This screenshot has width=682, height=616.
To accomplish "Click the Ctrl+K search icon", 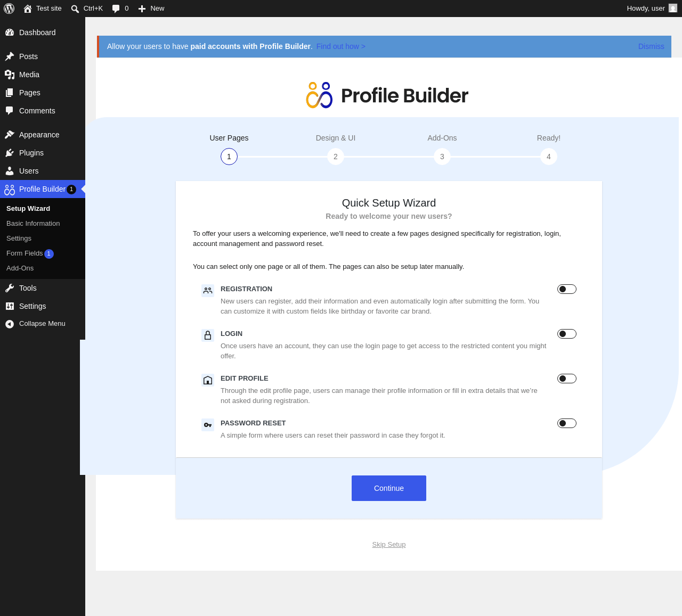I will click(75, 9).
